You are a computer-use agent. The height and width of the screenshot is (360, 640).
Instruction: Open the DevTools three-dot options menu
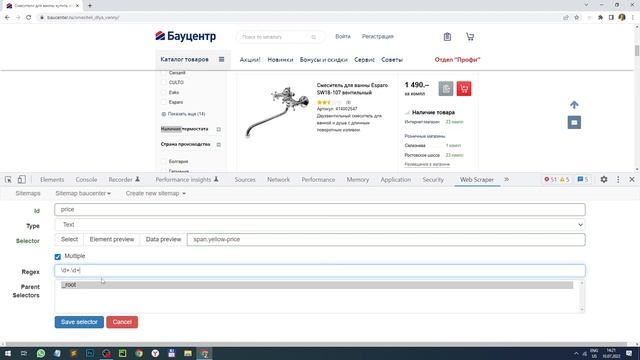[618, 180]
